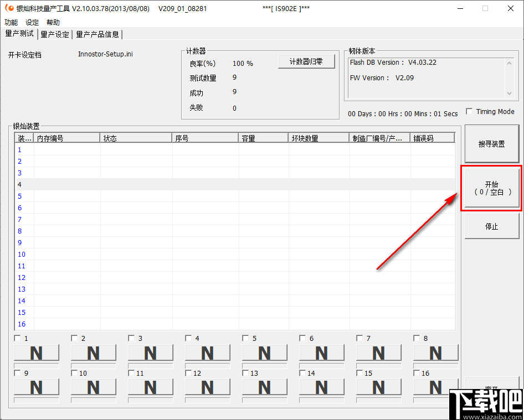Viewport: 524px width, 420px height.
Task: Click the highlighted 开始 start button
Action: [491, 187]
